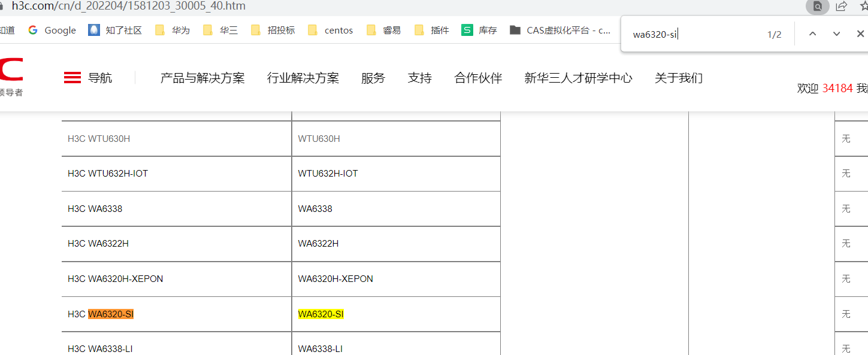Click 无 in the WTU632H-IOT row
Image resolution: width=868 pixels, height=355 pixels.
[846, 174]
